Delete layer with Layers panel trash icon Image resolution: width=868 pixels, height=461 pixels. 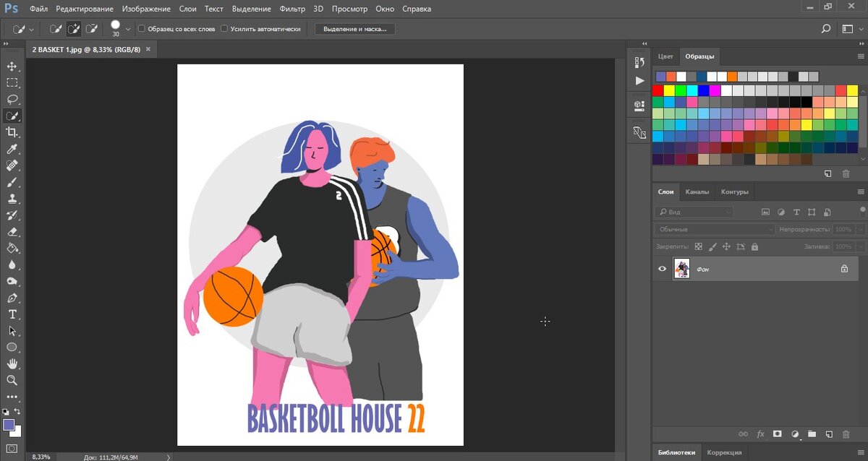coord(846,434)
